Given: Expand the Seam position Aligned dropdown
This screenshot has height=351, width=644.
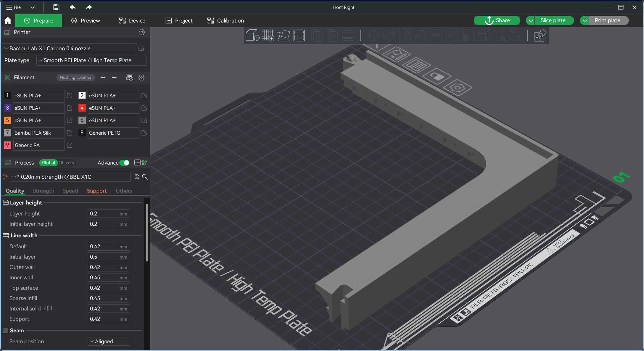Looking at the screenshot, I should pyautogui.click(x=109, y=341).
